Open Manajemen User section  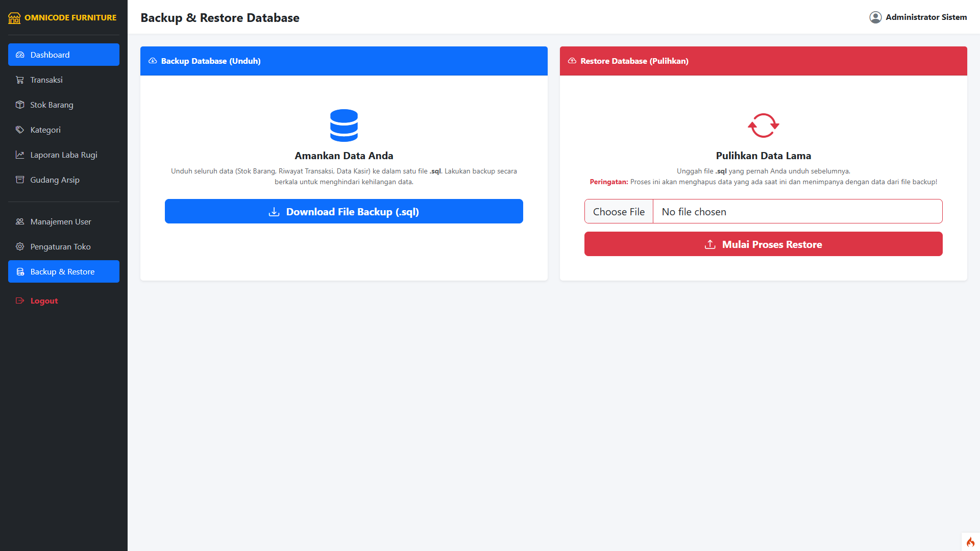pyautogui.click(x=60, y=222)
